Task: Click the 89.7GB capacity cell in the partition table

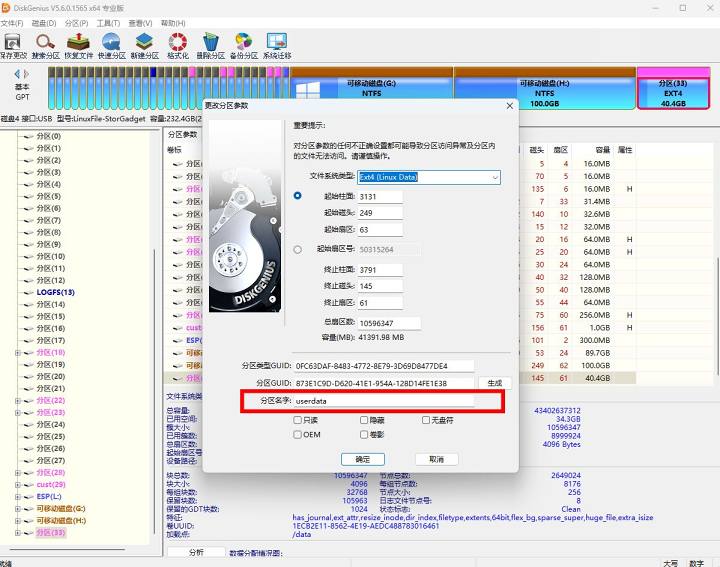Action: [x=597, y=353]
